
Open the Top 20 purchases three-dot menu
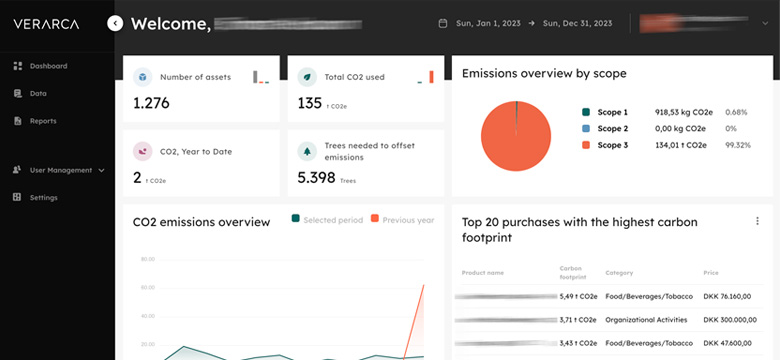(757, 221)
